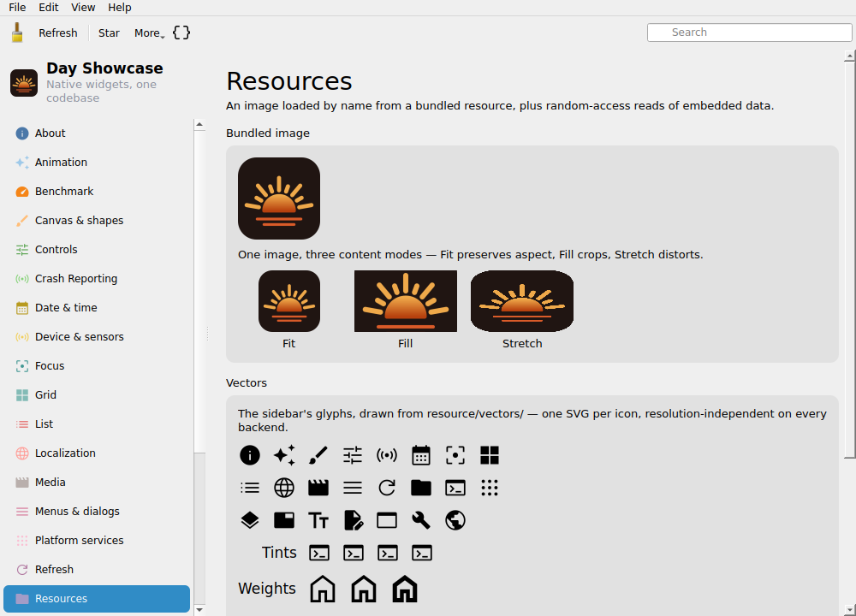Image resolution: width=856 pixels, height=616 pixels.
Task: Open the Help menu
Action: point(120,8)
